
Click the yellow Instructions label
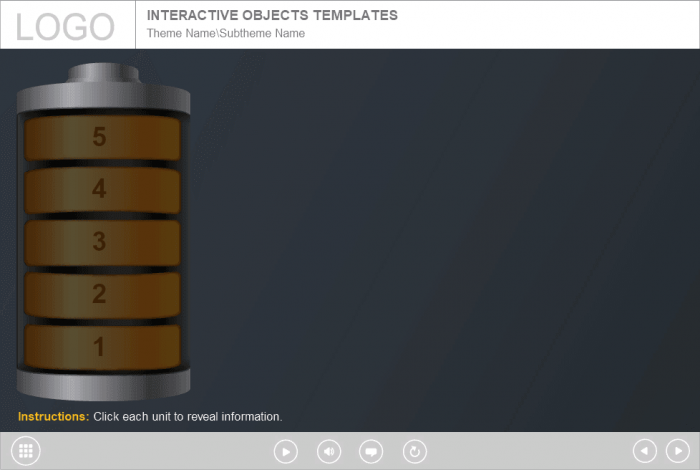53,416
